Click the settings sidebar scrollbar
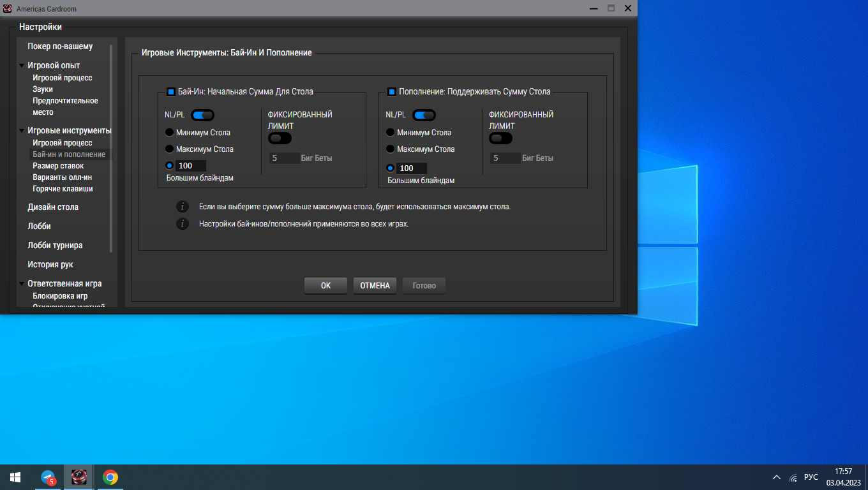 (111, 148)
